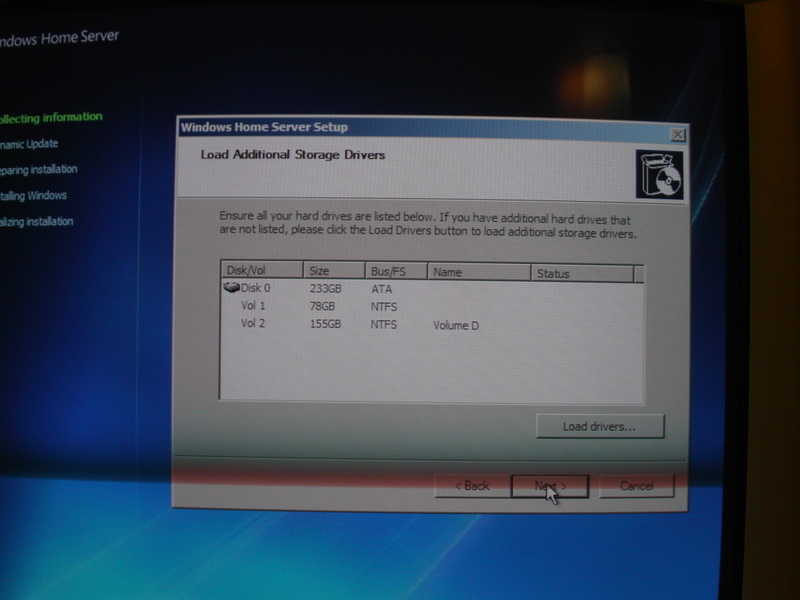Click the Load Additional Storage Drivers heading
The image size is (800, 600).
coord(293,155)
